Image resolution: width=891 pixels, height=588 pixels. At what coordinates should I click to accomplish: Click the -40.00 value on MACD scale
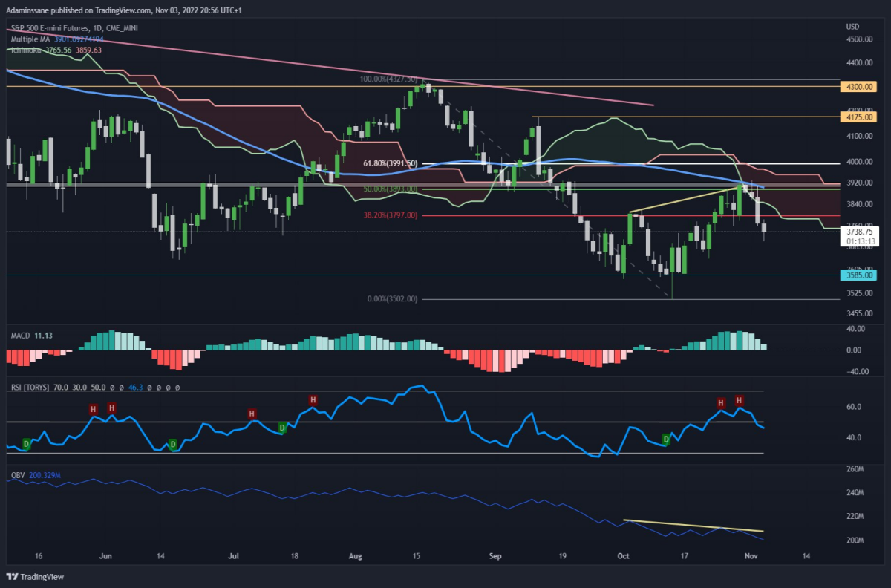click(x=857, y=372)
